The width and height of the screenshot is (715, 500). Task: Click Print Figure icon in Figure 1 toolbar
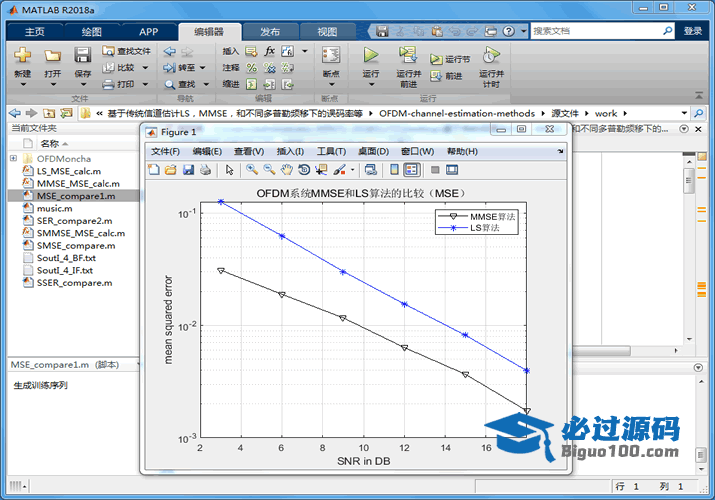tap(206, 170)
